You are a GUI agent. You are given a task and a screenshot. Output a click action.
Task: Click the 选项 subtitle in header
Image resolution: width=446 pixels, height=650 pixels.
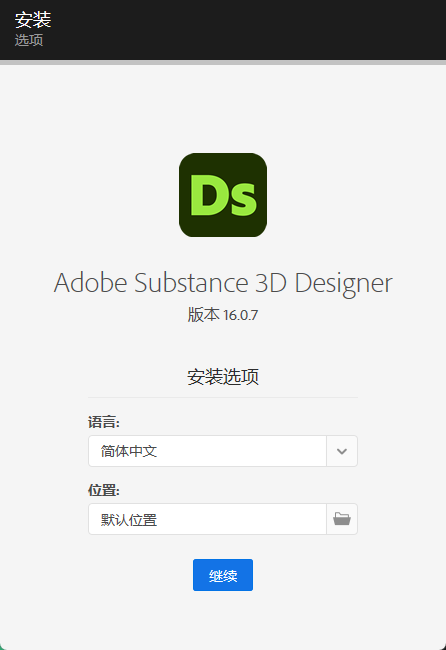pos(29,40)
